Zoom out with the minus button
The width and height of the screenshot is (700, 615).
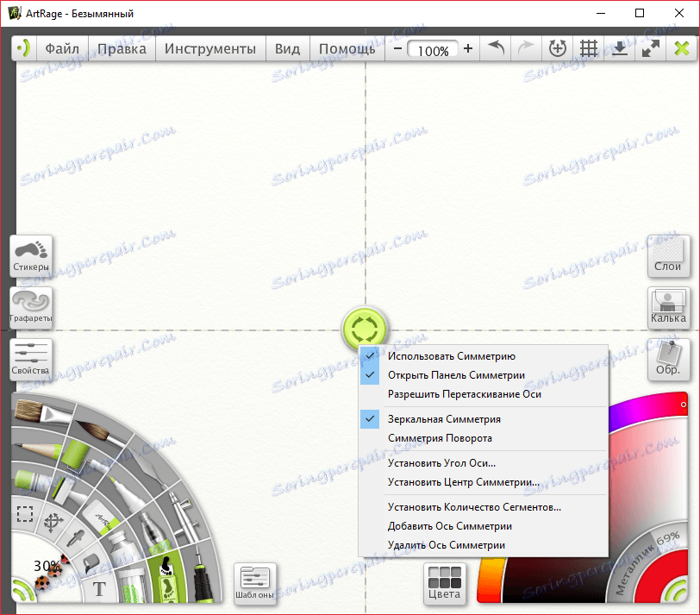[398, 48]
